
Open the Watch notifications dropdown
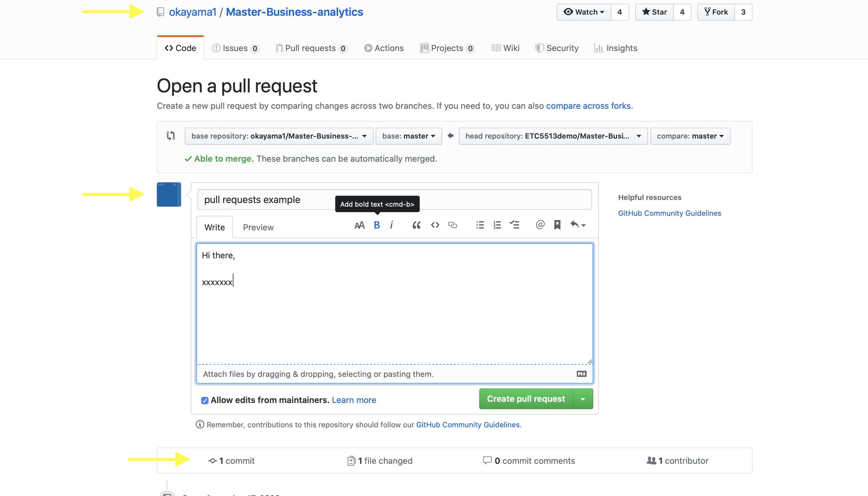coord(584,12)
